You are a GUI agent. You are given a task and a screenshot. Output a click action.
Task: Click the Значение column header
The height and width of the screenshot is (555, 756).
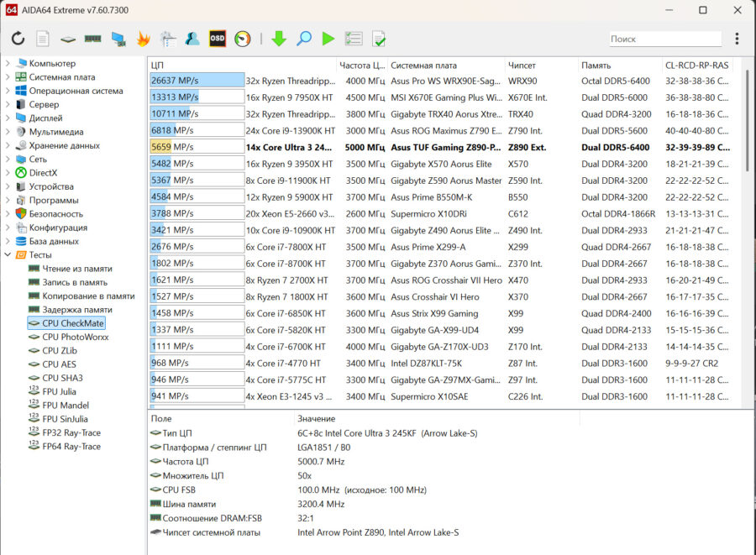coord(437,419)
